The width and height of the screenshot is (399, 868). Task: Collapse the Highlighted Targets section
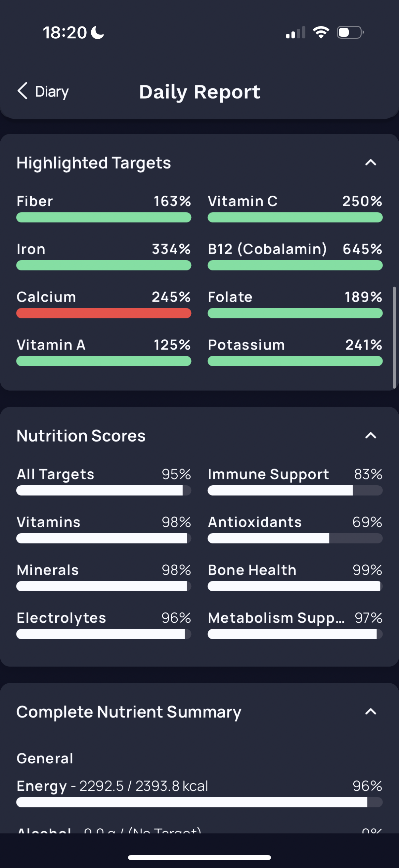pyautogui.click(x=370, y=163)
